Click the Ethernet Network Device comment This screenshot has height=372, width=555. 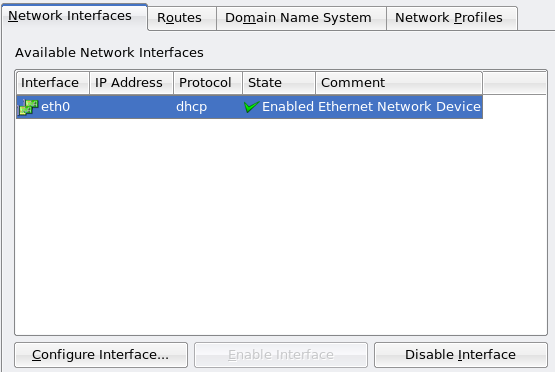click(x=399, y=107)
